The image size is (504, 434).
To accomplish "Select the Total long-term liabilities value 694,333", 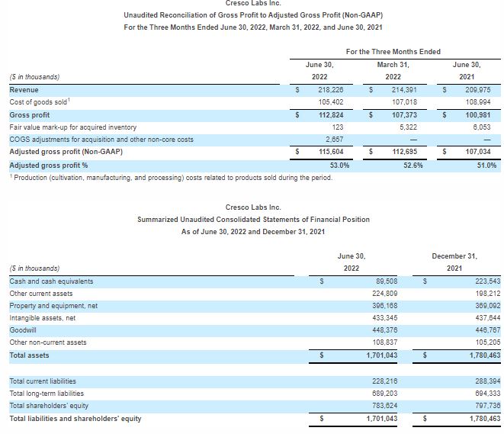I will coord(485,393).
